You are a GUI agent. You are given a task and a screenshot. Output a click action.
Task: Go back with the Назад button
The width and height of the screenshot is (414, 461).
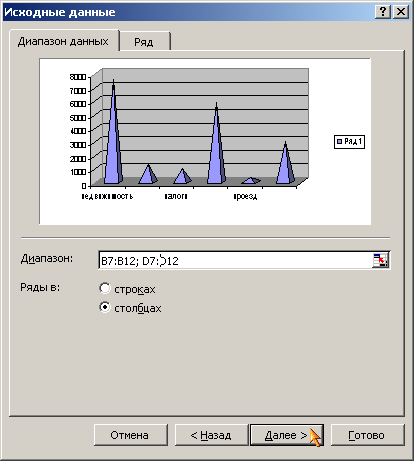[x=211, y=435]
